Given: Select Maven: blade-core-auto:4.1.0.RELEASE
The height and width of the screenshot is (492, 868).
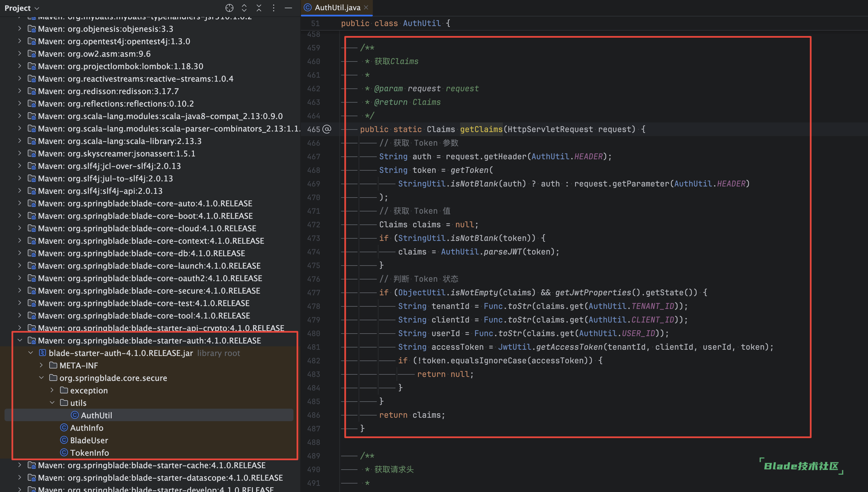Looking at the screenshot, I should (x=145, y=203).
